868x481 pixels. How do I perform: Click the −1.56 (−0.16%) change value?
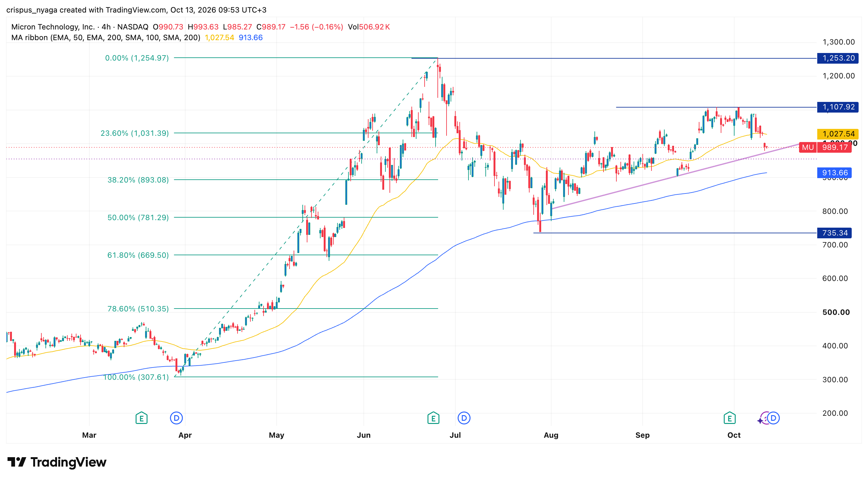[316, 27]
